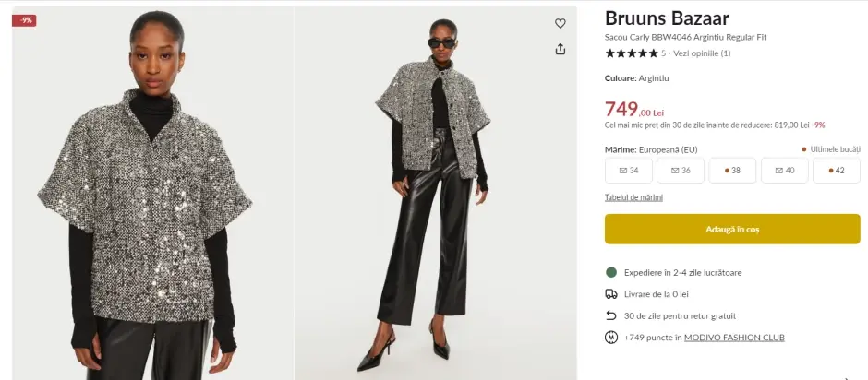Select size 36
The image size is (868, 380).
click(681, 171)
